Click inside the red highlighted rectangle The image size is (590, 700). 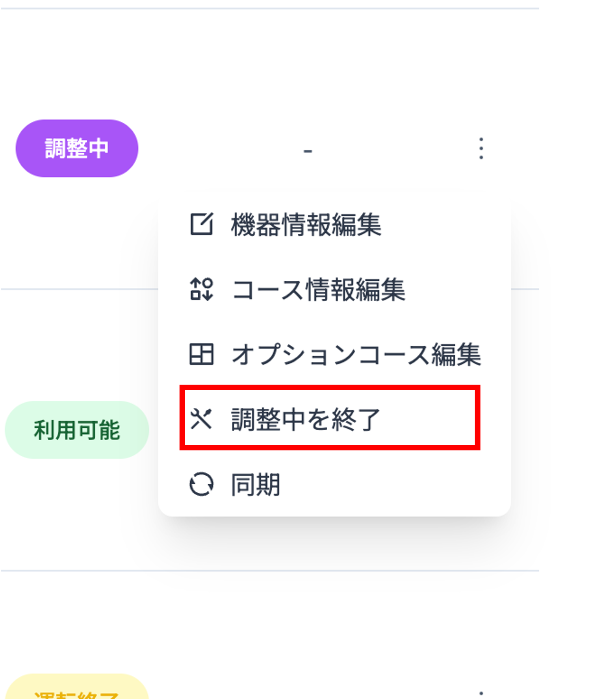(331, 419)
